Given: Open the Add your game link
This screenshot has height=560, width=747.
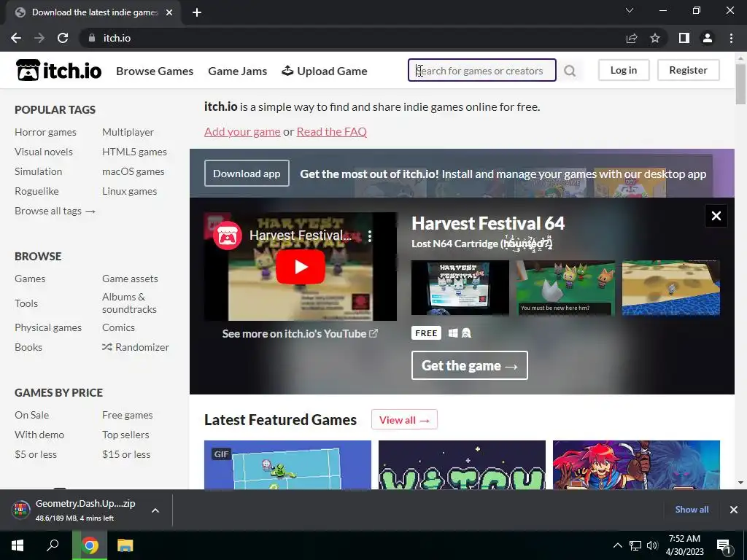Looking at the screenshot, I should 242,131.
